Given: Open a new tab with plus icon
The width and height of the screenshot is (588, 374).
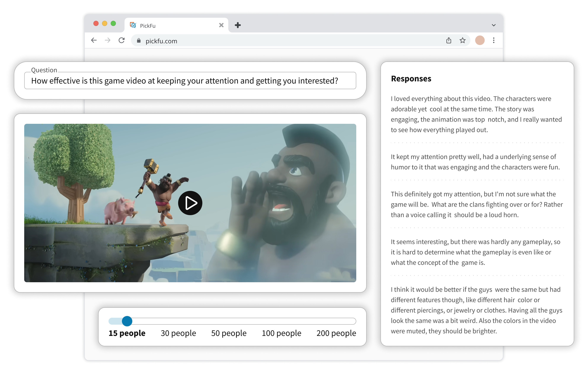Looking at the screenshot, I should coord(238,25).
